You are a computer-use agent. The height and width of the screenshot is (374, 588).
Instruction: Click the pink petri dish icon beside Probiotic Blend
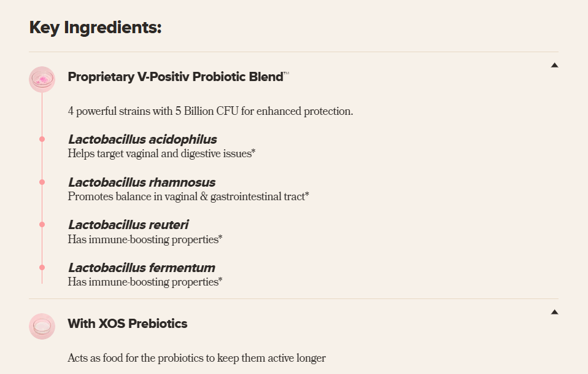(42, 79)
